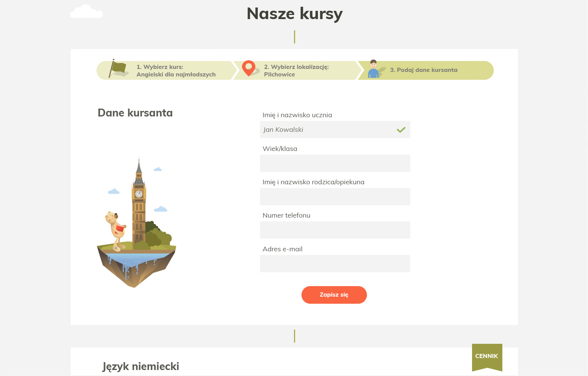This screenshot has width=588, height=376.
Task: Click the small blue cloud above the trees
Action: click(160, 209)
